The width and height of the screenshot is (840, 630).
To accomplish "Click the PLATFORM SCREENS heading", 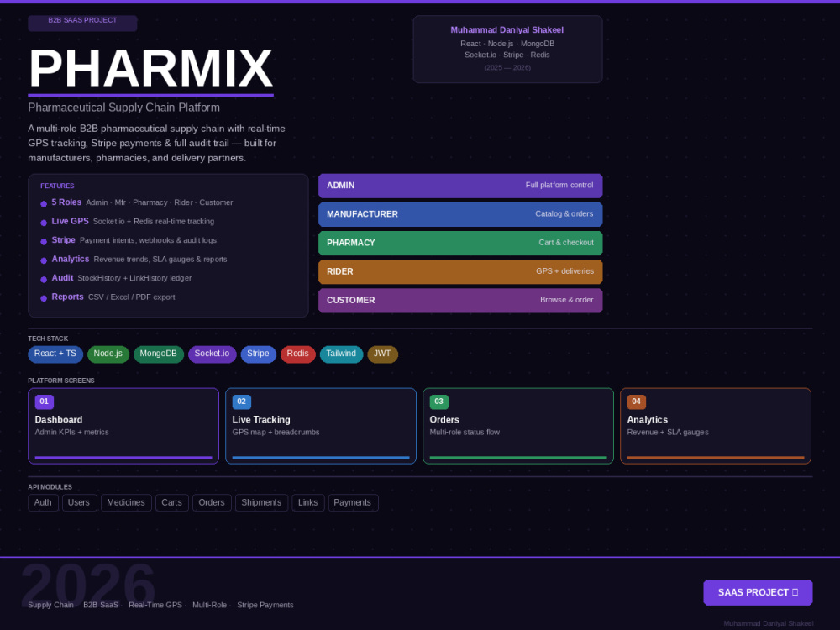I will click(x=61, y=381).
